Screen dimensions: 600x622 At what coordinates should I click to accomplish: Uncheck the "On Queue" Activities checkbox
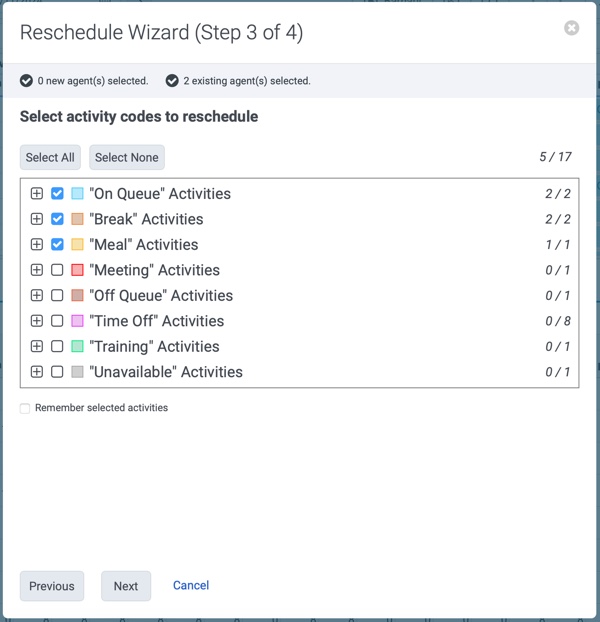[x=57, y=194]
